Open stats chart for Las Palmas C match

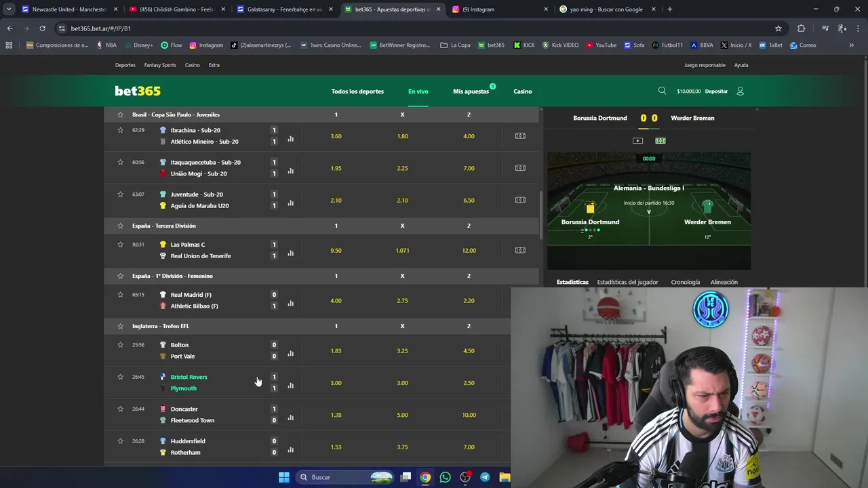click(290, 253)
